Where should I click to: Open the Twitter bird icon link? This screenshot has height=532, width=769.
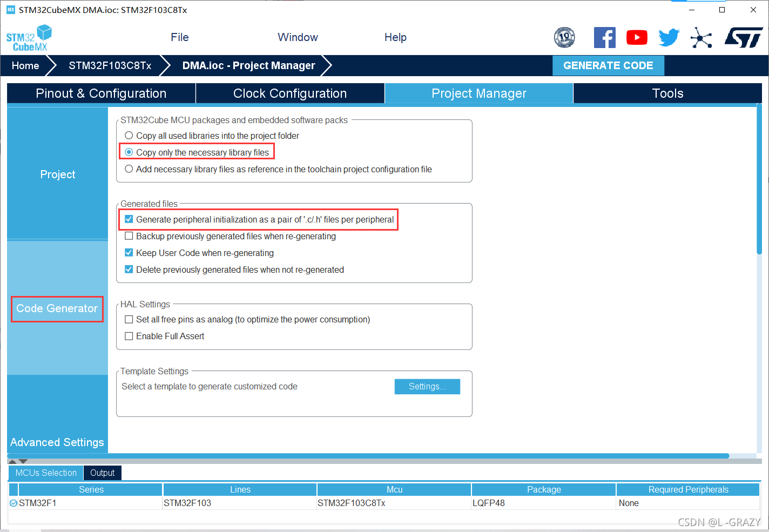point(669,37)
